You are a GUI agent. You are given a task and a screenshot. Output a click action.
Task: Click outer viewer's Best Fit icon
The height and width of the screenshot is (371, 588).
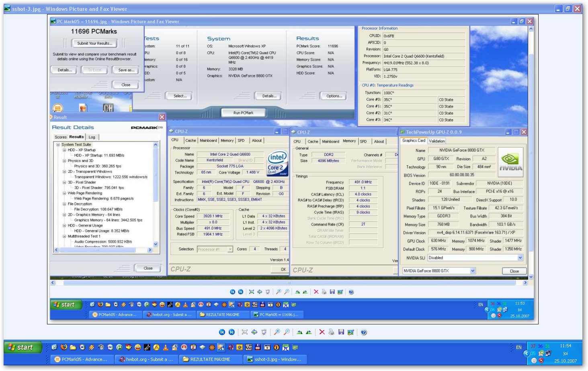(x=244, y=332)
